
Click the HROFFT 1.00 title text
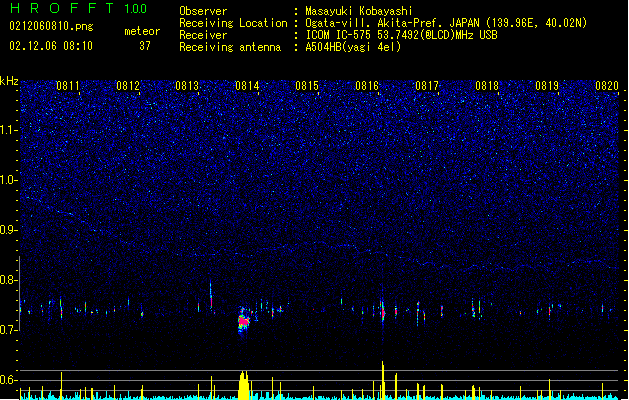79,8
